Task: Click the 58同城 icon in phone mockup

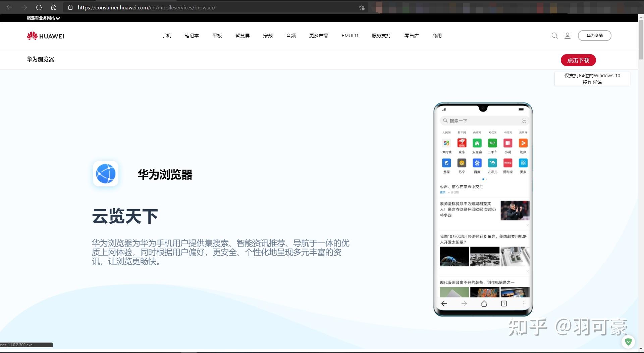Action: (x=446, y=143)
